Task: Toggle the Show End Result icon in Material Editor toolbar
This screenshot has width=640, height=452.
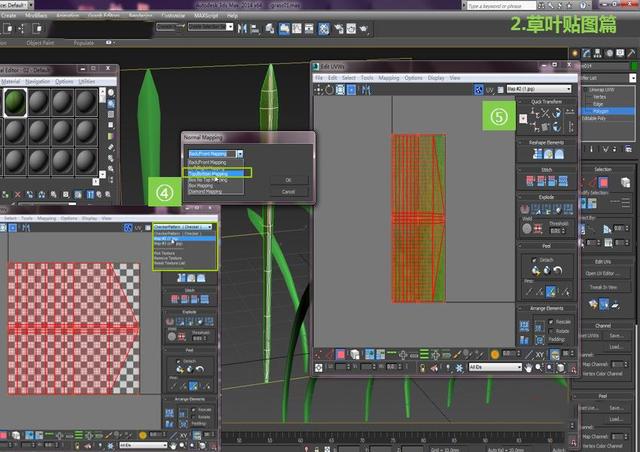Action: coord(90,195)
